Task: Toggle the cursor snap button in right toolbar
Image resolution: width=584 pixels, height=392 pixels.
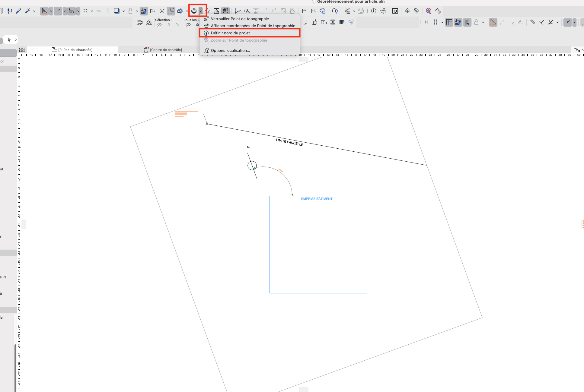Action: pos(467,22)
